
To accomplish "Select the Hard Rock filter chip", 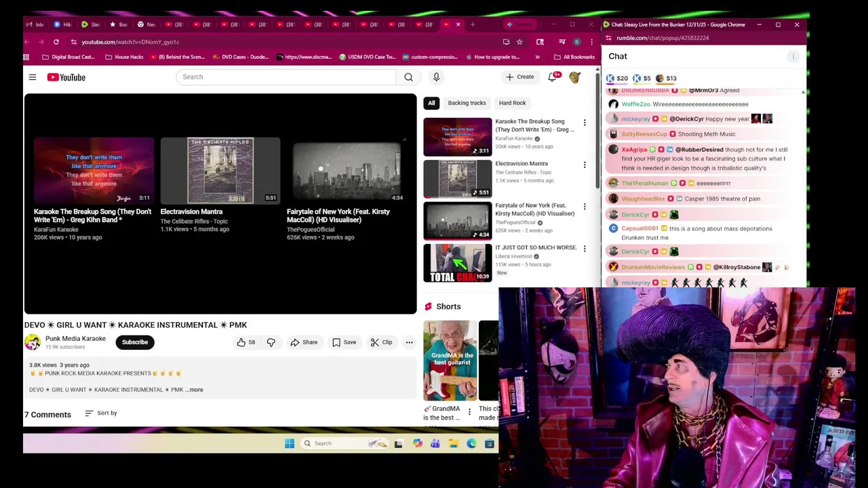I will (512, 103).
